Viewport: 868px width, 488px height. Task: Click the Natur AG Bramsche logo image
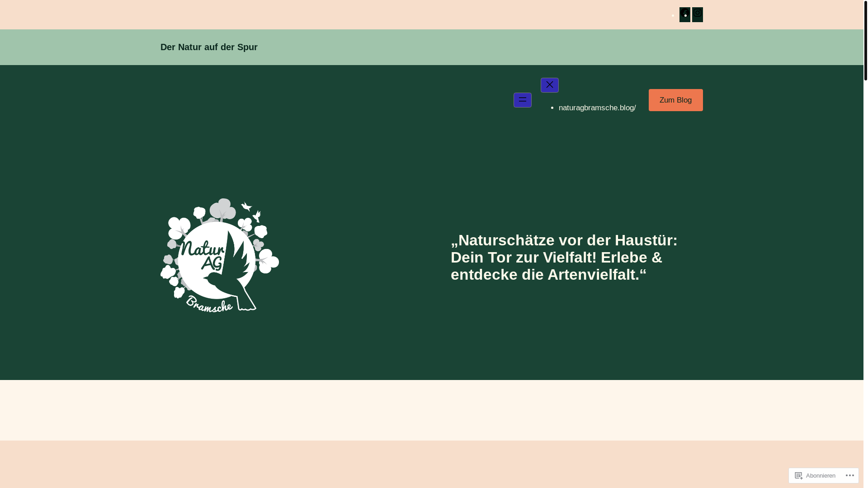[220, 255]
